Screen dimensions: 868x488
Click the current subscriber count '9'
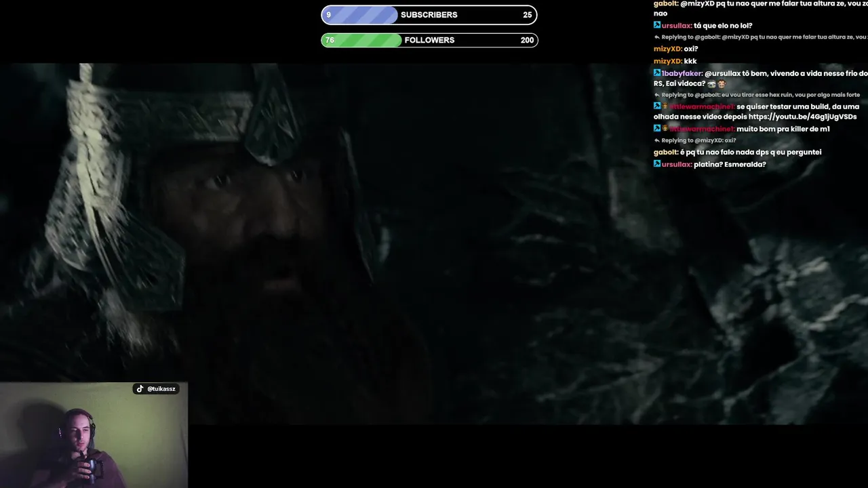(x=329, y=15)
